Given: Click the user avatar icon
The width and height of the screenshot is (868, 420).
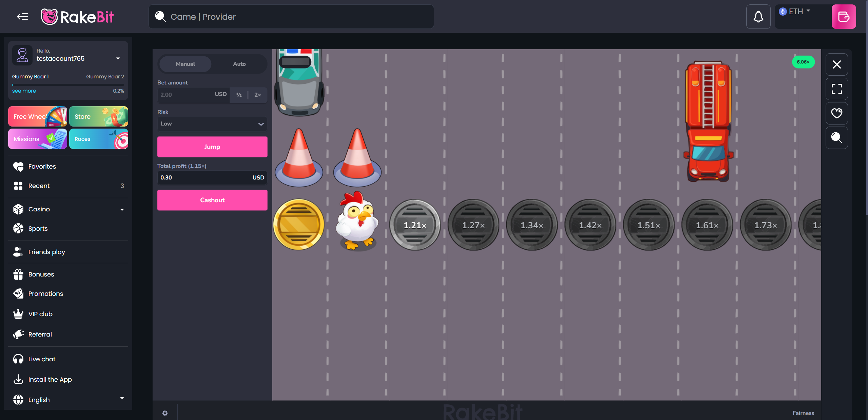Looking at the screenshot, I should tap(22, 55).
